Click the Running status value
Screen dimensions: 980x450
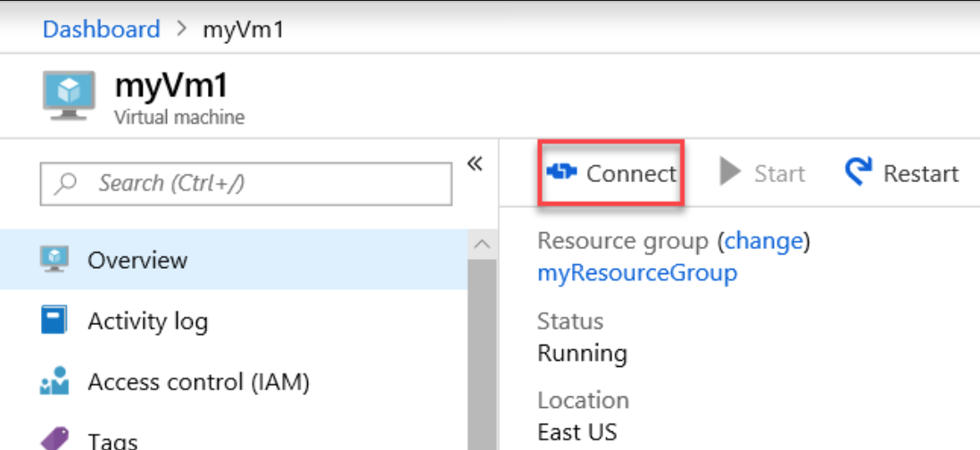coord(582,354)
